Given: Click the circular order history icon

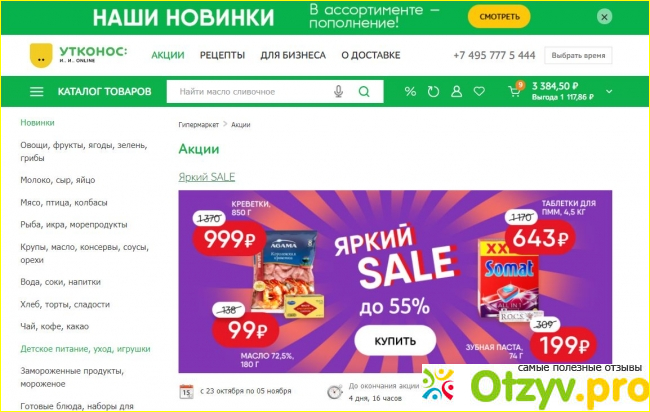Looking at the screenshot, I should [x=433, y=92].
